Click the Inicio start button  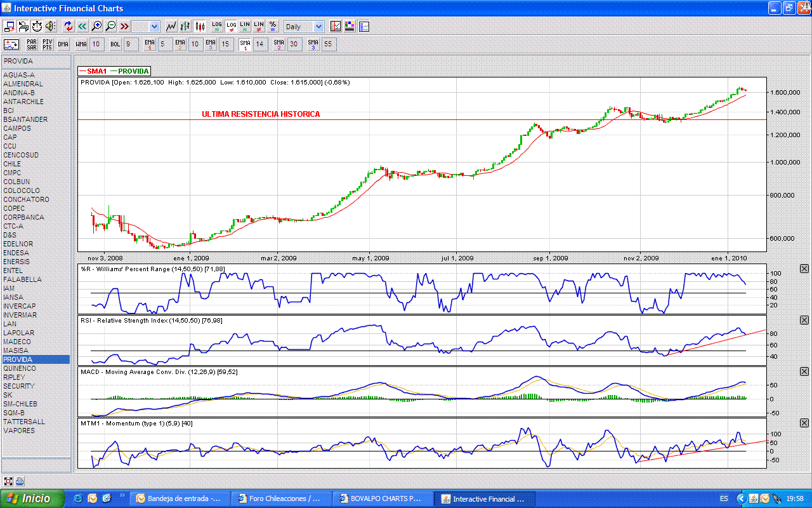pos(32,499)
